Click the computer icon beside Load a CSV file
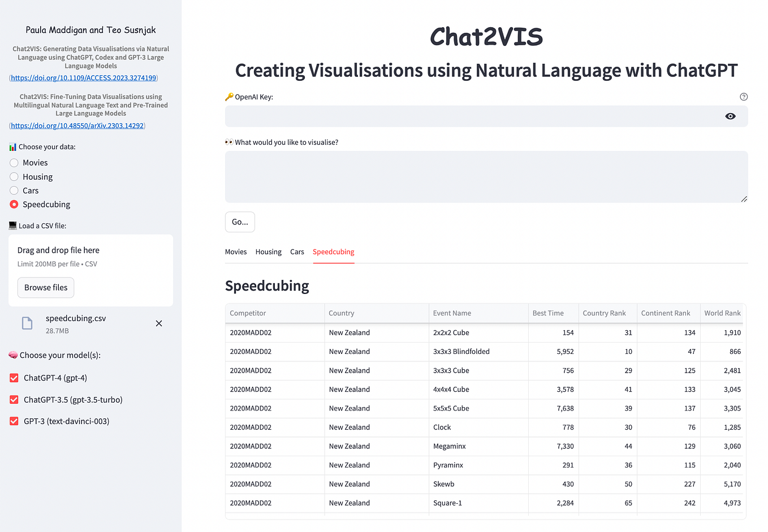The width and height of the screenshot is (768, 532). click(x=11, y=225)
